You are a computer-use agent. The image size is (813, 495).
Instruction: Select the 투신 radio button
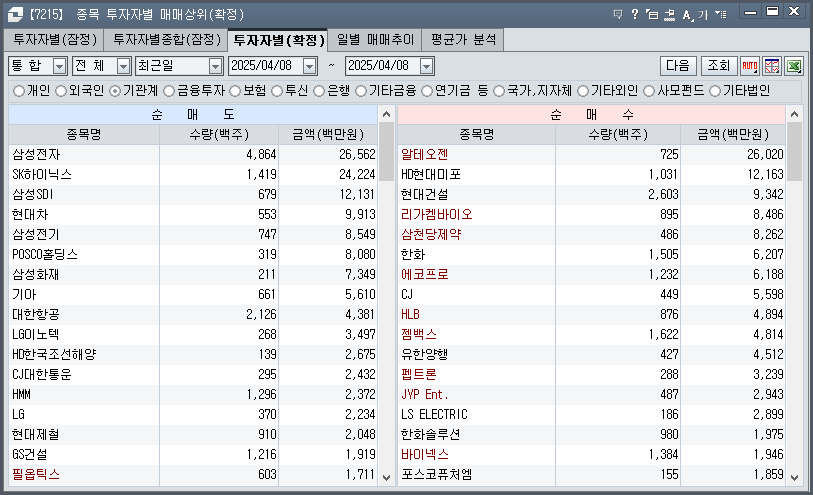coord(277,91)
